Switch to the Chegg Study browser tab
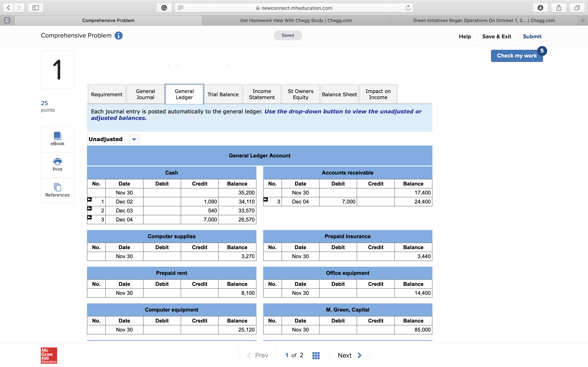The height and width of the screenshot is (367, 588). (x=296, y=20)
